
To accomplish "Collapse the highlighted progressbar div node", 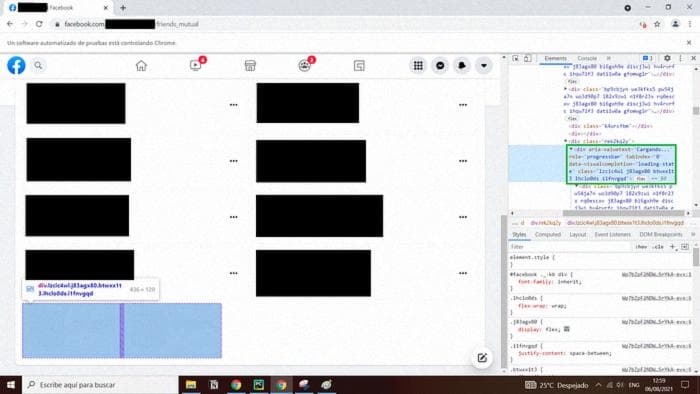I will pyautogui.click(x=571, y=149).
